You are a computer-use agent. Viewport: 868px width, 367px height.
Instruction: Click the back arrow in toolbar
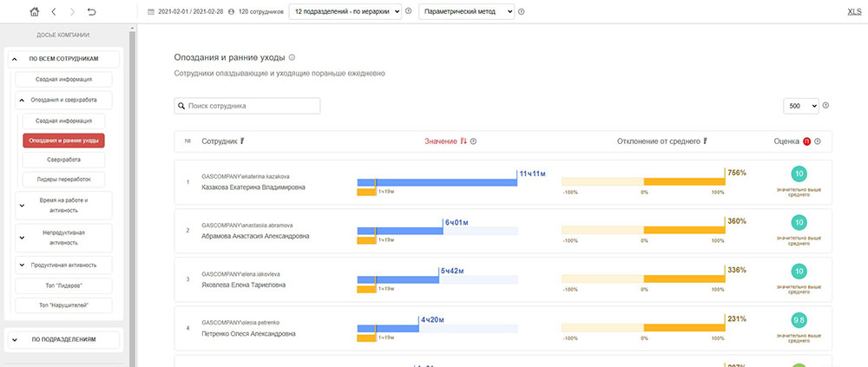pos(54,12)
